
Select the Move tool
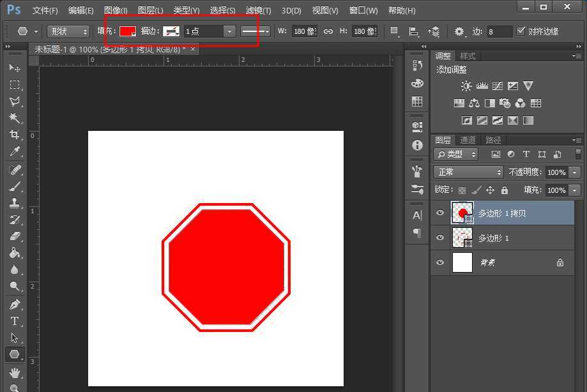tap(14, 68)
